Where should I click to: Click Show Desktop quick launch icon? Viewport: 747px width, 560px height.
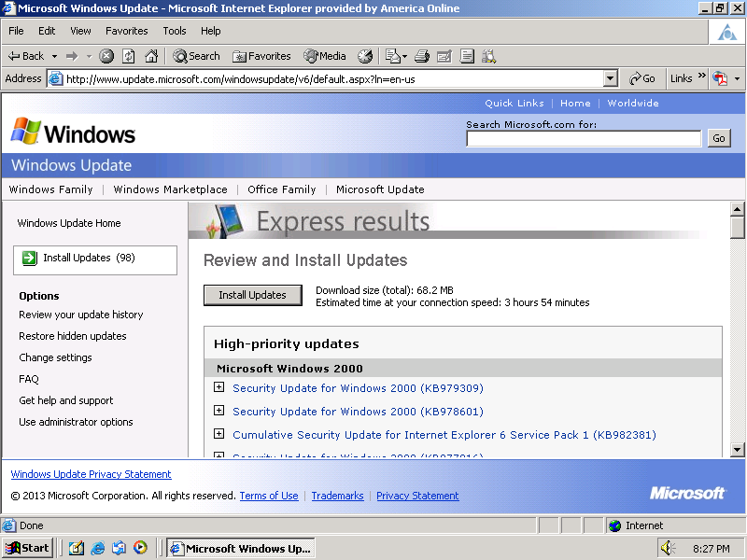[77, 548]
